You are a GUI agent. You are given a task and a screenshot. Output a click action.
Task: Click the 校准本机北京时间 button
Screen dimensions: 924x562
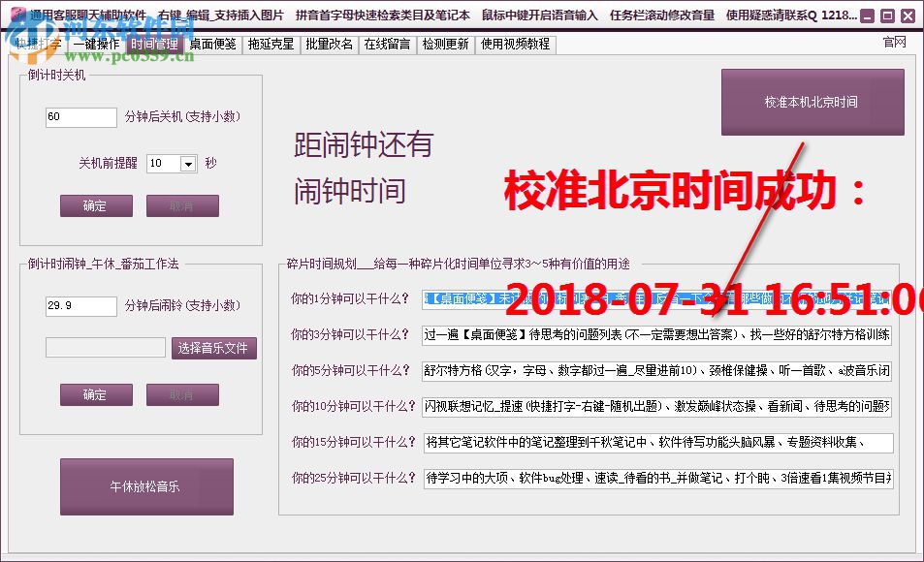(812, 101)
